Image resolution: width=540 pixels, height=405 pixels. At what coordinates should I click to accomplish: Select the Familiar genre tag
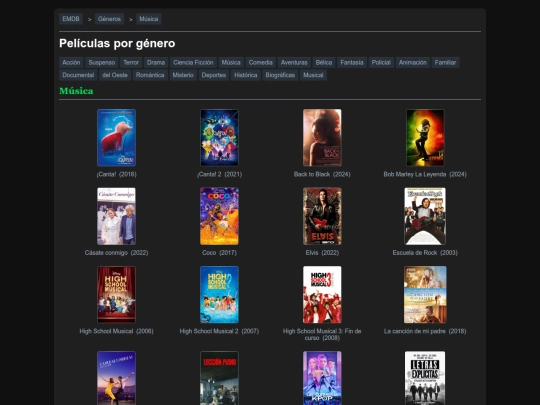click(x=445, y=62)
